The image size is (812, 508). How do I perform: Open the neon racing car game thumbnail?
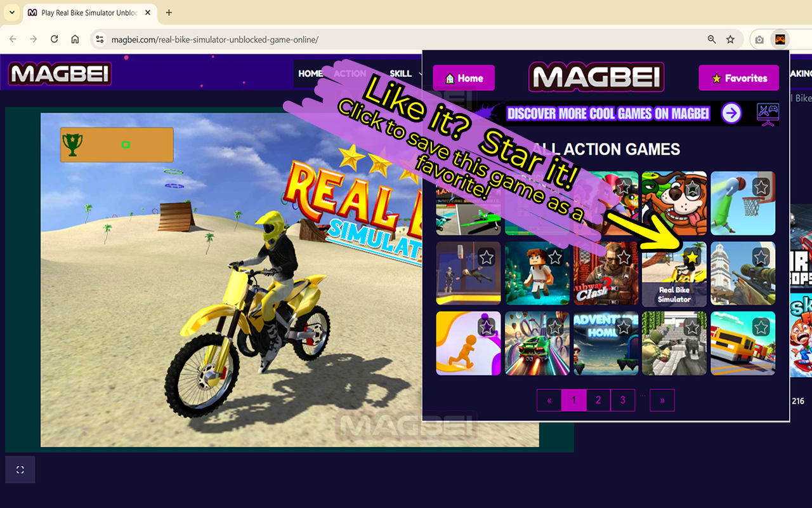coord(537,344)
